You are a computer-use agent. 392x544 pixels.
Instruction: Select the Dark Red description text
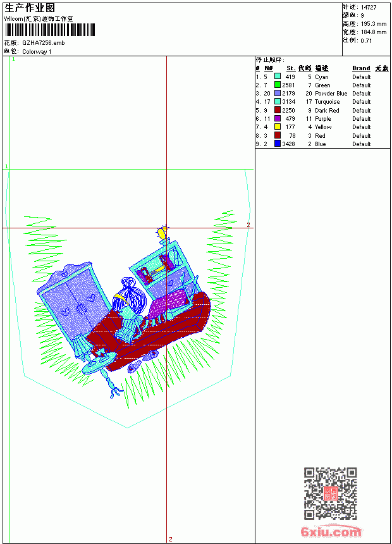327,111
